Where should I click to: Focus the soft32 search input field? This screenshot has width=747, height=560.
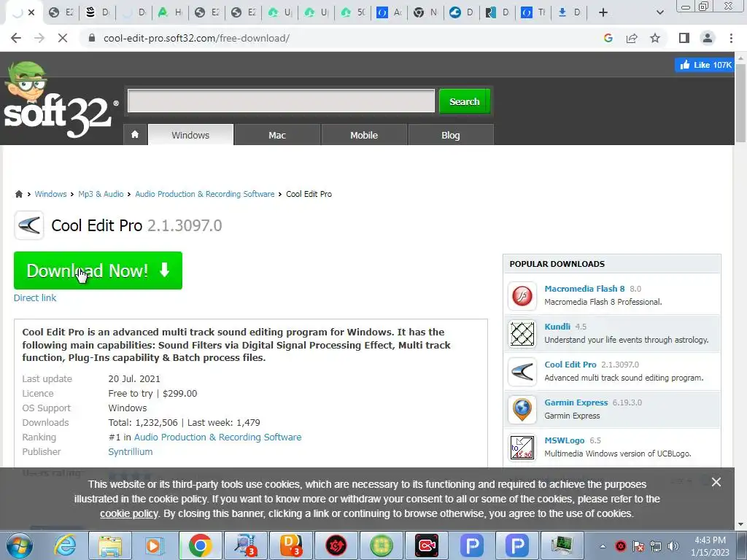pos(281,101)
